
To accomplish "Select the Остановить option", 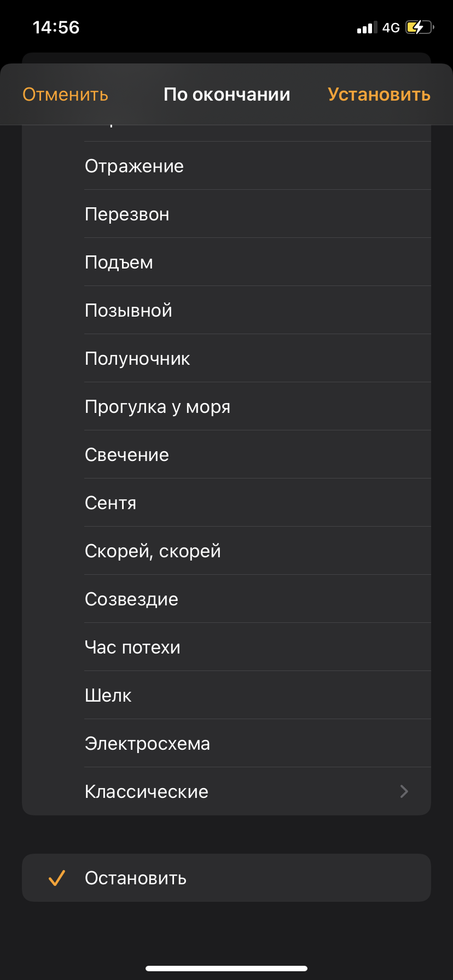I will [x=226, y=878].
